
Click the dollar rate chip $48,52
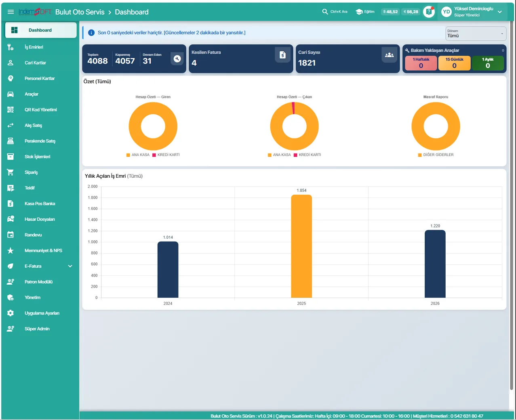click(x=390, y=12)
